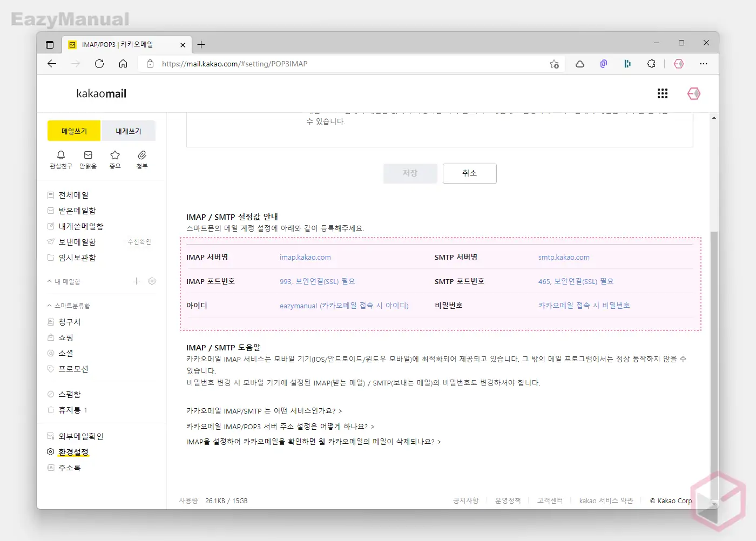Open 환경설정 settings
This screenshot has height=541, width=756.
tap(73, 452)
